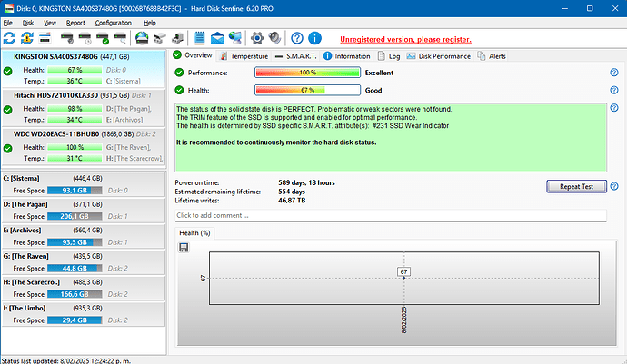Viewport: 627px width, 364px height.
Task: Open the configuration gear toolbar icon
Action: point(257,38)
